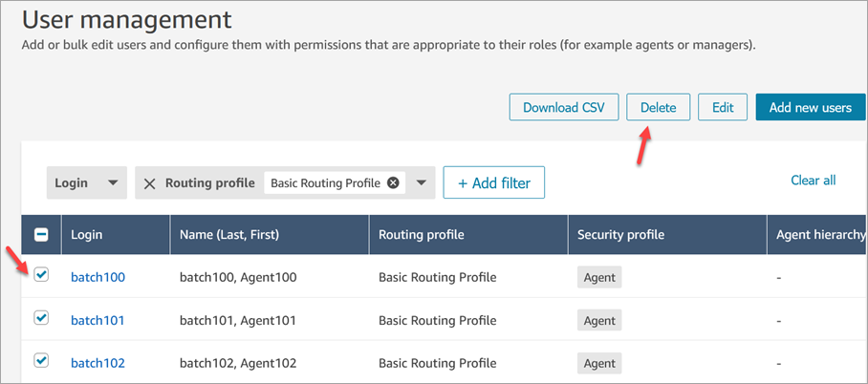
Task: Toggle the select-all checkbox in table header
Action: pos(41,234)
